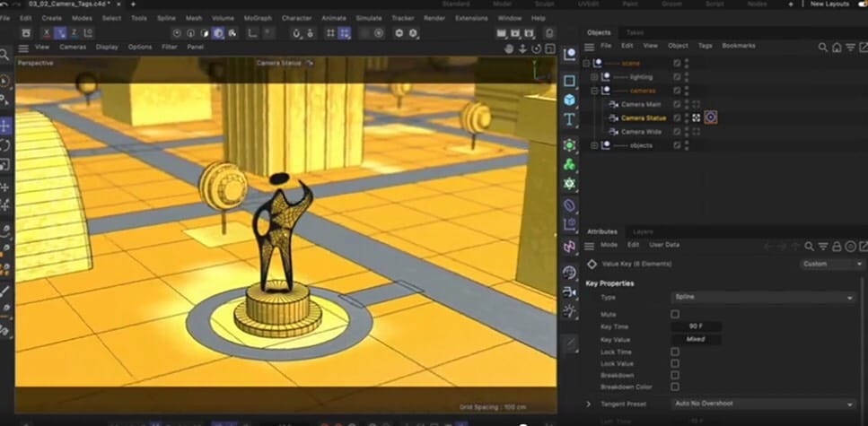Expand the lighting group in object tree
Image resolution: width=868 pixels, height=426 pixels.
[x=594, y=77]
